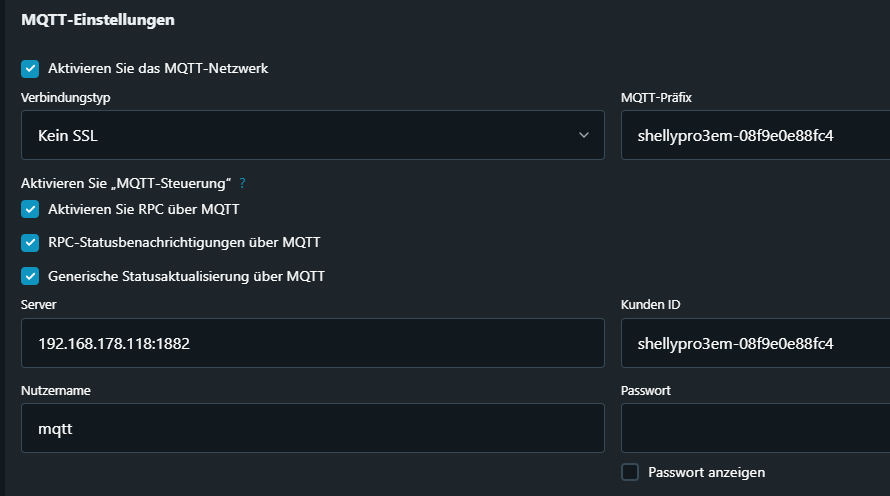Focus the Kunden ID text field
Viewport: 890px width, 496px height.
(x=755, y=343)
